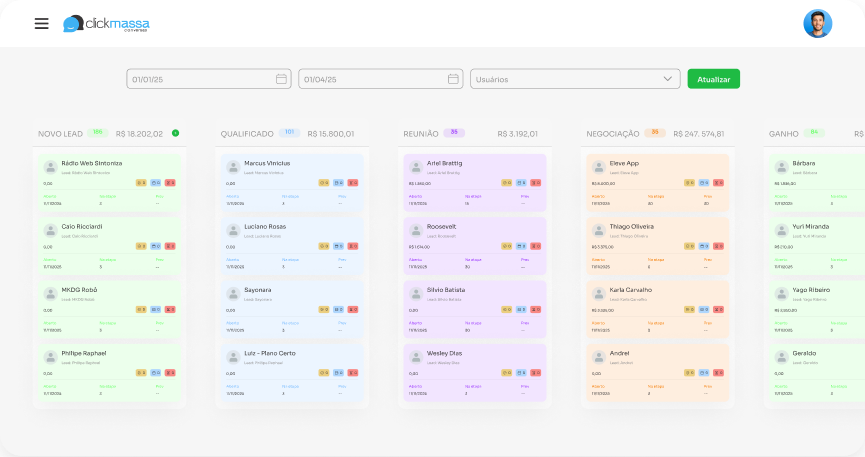The width and height of the screenshot is (865, 457).
Task: Click the 35 count badge next to Reunião
Action: pyautogui.click(x=455, y=132)
